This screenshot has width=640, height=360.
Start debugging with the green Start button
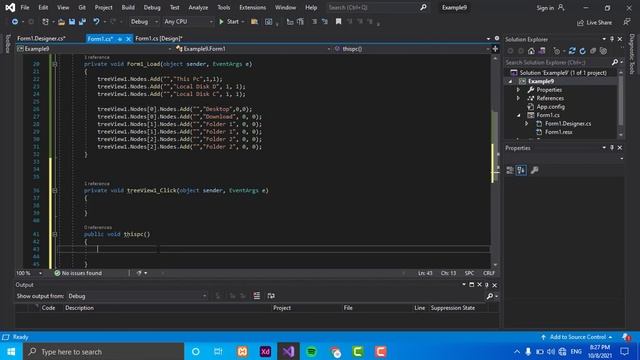tap(229, 22)
